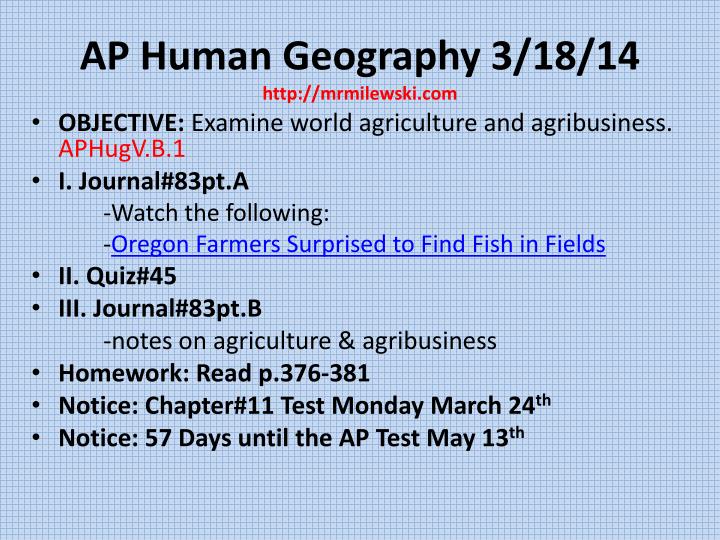
Task: Click the bullet before II. Quiz#45
Action: (36, 276)
